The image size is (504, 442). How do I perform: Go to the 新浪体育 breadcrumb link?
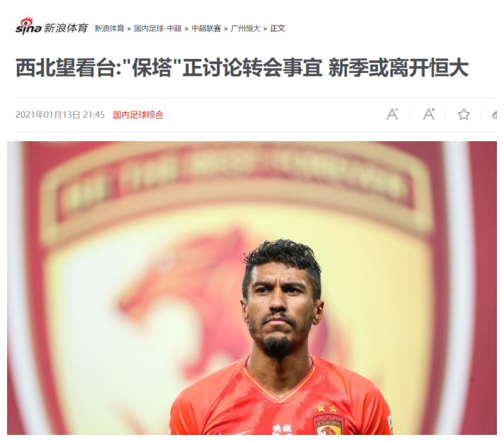tap(109, 28)
